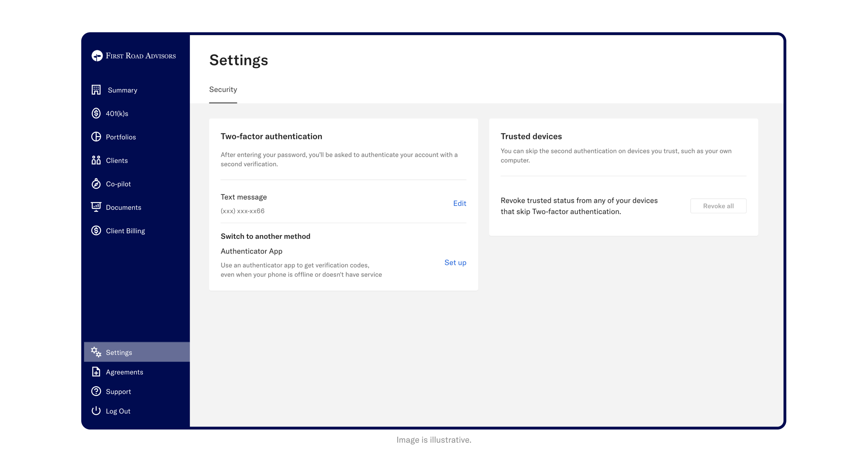Select Clients in the navigation
This screenshot has width=868, height=463.
tap(117, 161)
